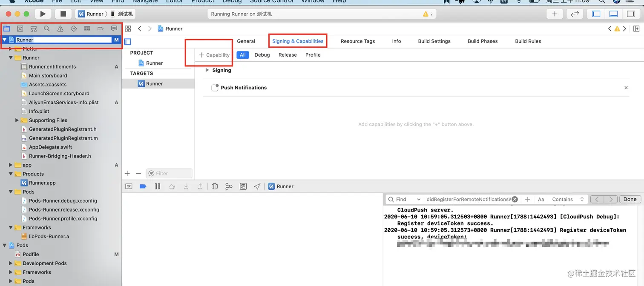The image size is (644, 286).
Task: Toggle the debug area visibility button
Action: 614,14
